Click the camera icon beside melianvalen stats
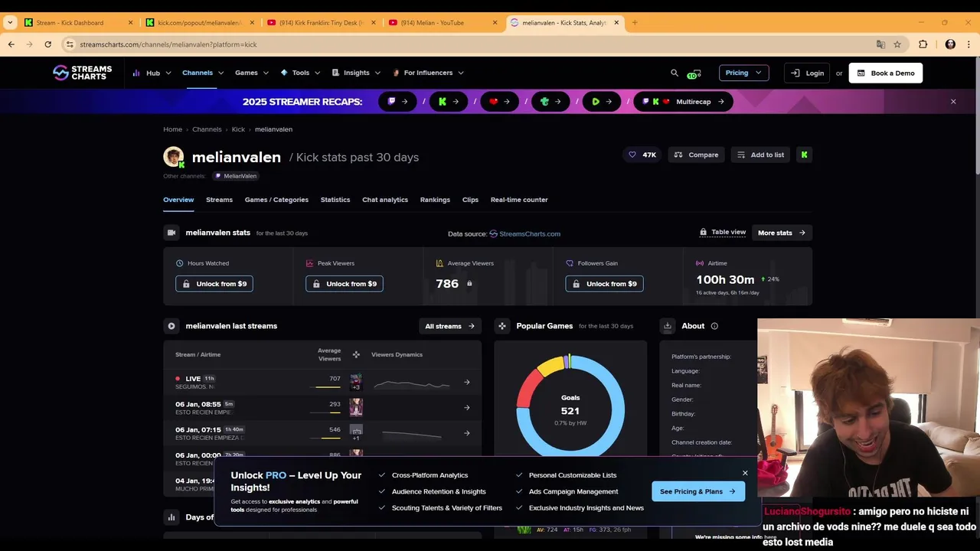The width and height of the screenshot is (980, 551). tap(171, 233)
